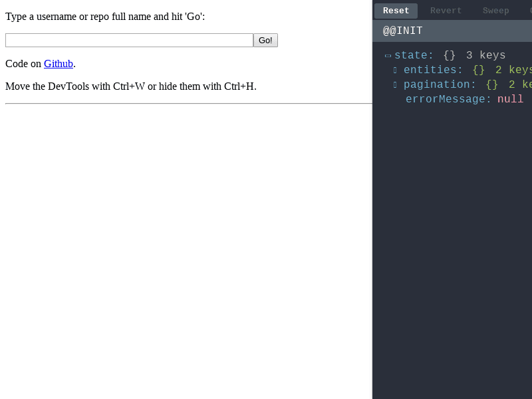Screen dimensions: 532x399
Task: Click the '3 keys' label beside state
Action: click(x=486, y=55)
